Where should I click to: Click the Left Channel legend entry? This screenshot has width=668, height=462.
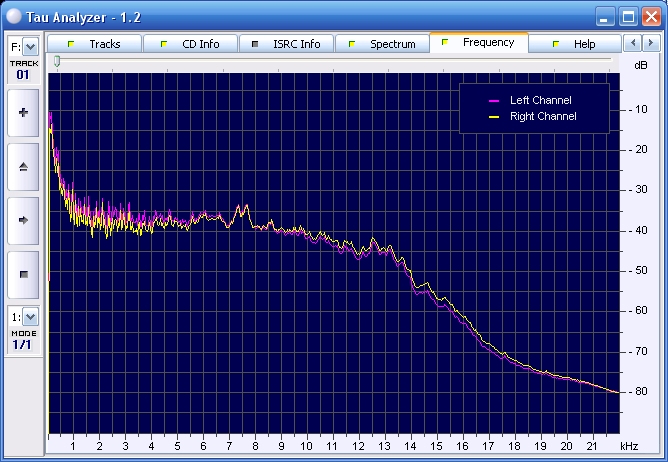tap(540, 101)
